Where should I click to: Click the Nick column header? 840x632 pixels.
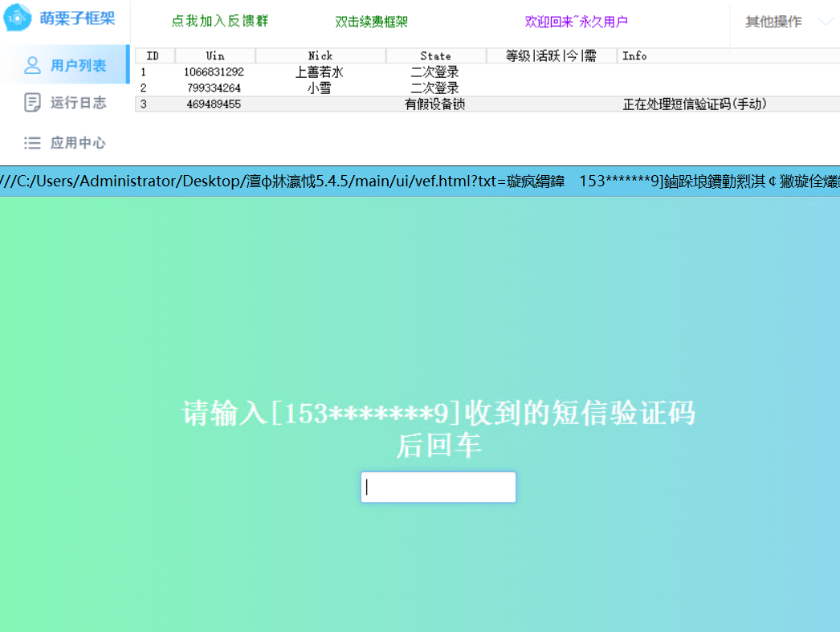click(320, 55)
